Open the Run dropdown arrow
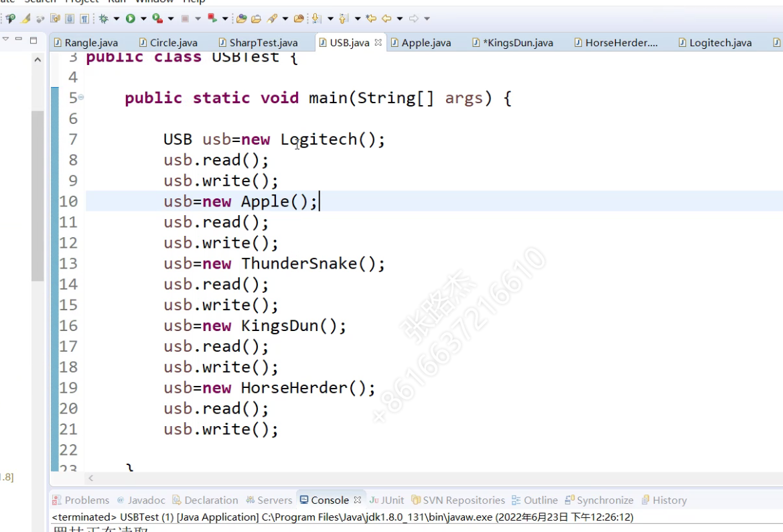This screenshot has height=532, width=783. click(143, 19)
